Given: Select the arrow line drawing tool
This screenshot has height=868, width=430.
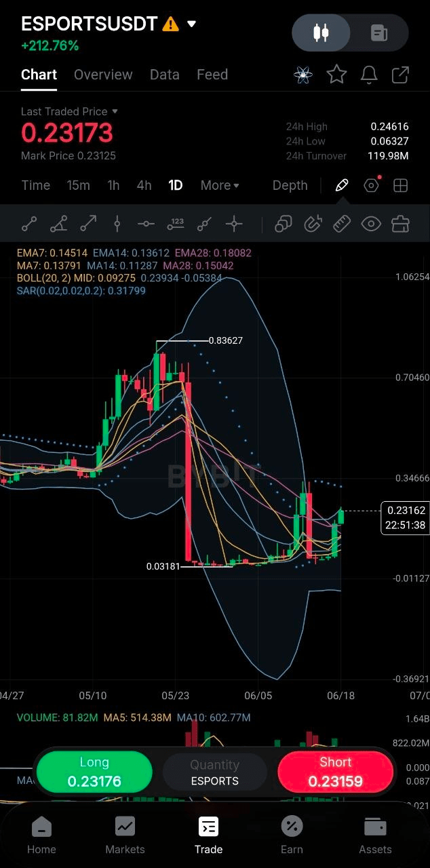Looking at the screenshot, I should click(x=88, y=224).
